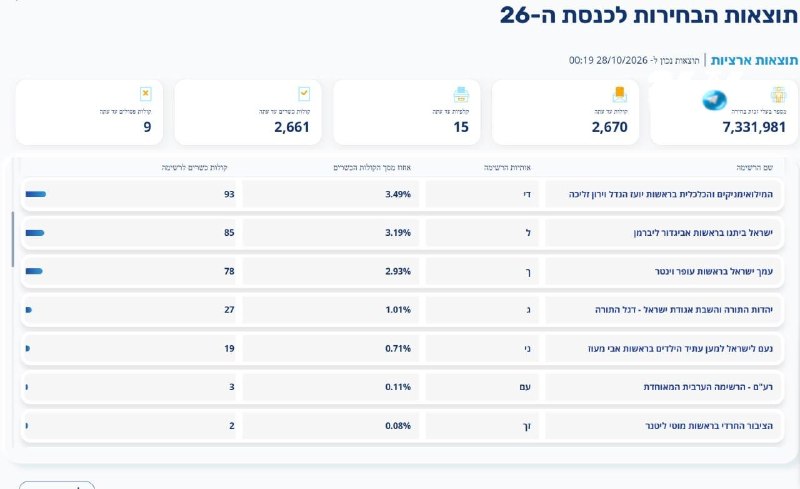The width and height of the screenshot is (800, 489).
Task: Click the ballot box icon above 15
Action: [461, 94]
